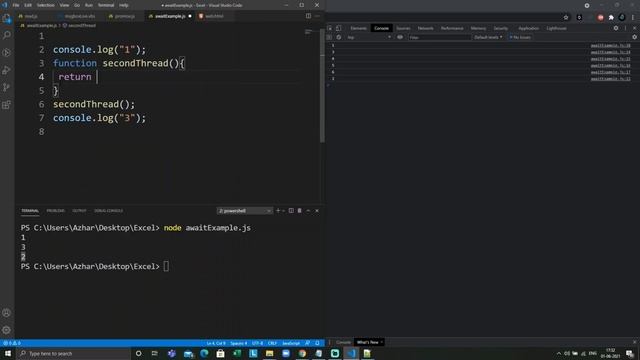Screen dimensions: 640x360
Task: Open Microsoft Edge from the taskbar
Action: coord(204,353)
